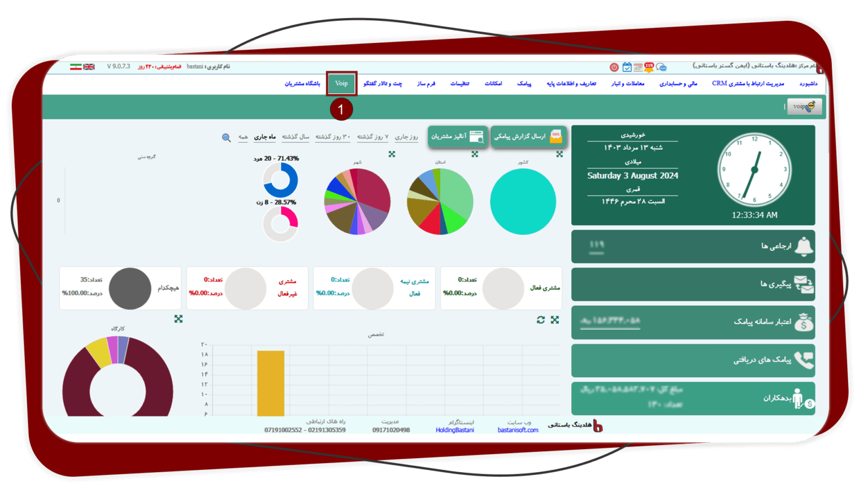This screenshot has width=868, height=488.
Task: Refresh the تخصص bar chart
Action: (541, 320)
